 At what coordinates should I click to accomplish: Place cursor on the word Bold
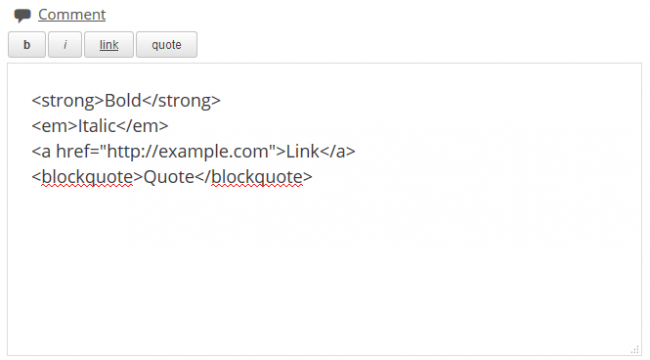point(123,101)
